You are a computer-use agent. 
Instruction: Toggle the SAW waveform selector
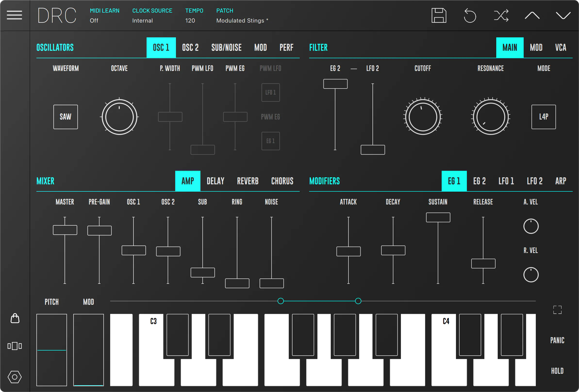click(x=66, y=117)
